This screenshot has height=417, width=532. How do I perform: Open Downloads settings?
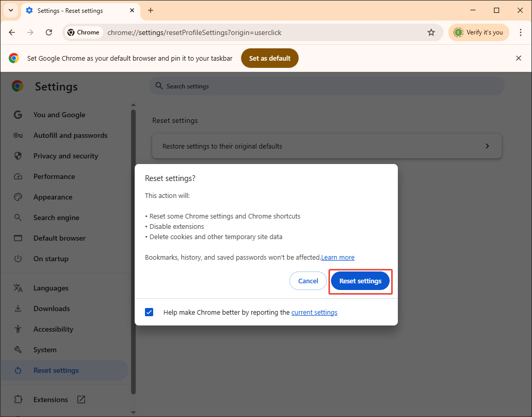pos(51,308)
